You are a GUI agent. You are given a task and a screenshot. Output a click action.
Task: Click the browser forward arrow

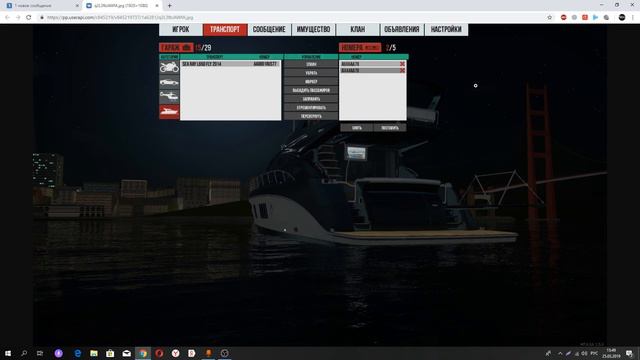tap(18, 18)
